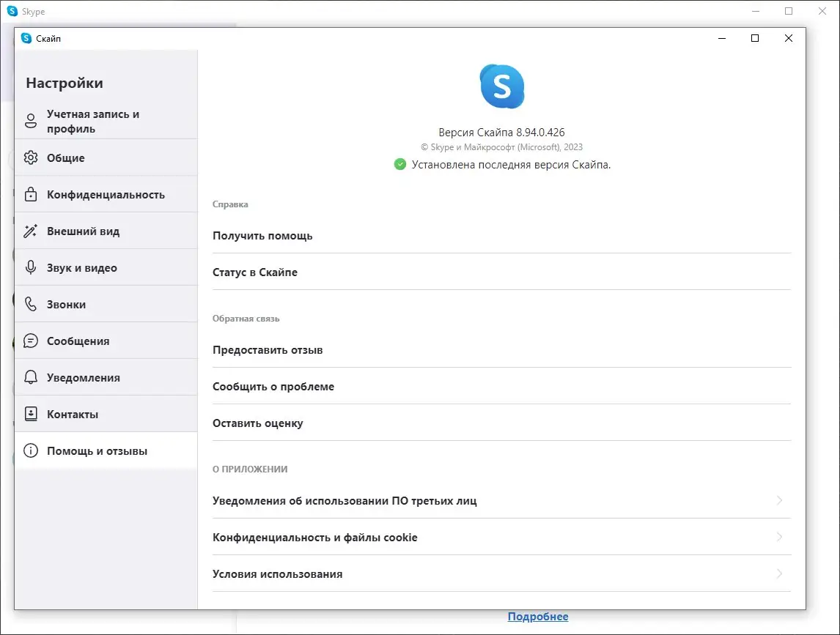This screenshot has width=840, height=635.
Task: Select the Контакты settings section
Action: pyautogui.click(x=106, y=415)
